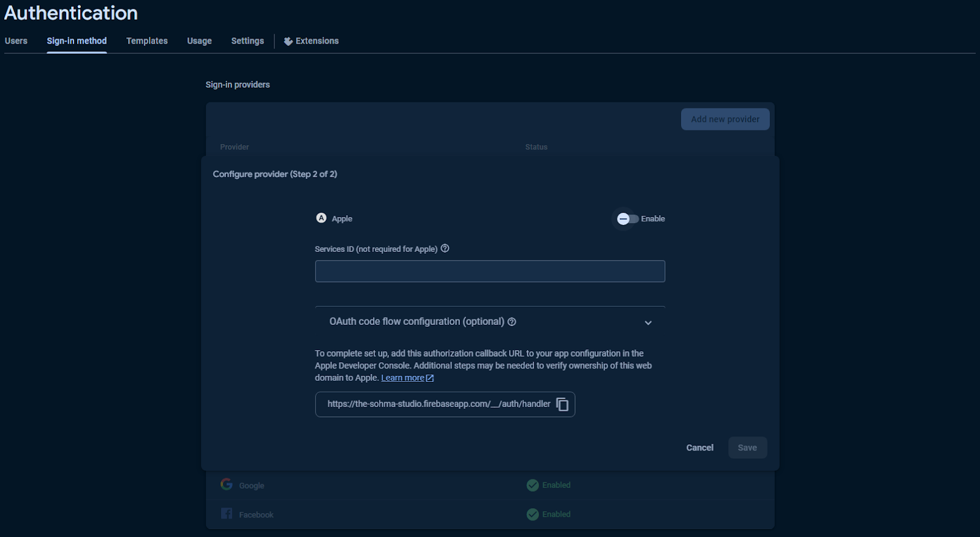Click the Facebook logo icon
Image resolution: width=980 pixels, height=537 pixels.
227,514
